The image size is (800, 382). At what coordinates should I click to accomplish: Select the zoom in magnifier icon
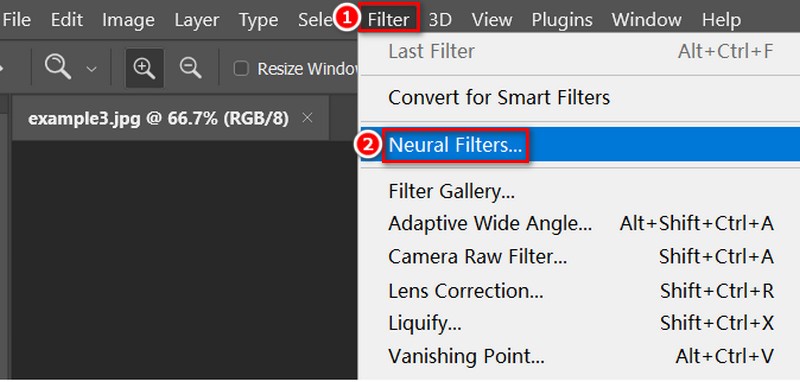[x=144, y=68]
